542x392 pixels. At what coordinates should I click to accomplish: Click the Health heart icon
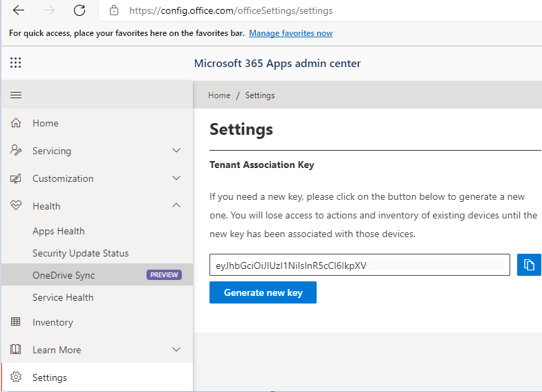16,205
